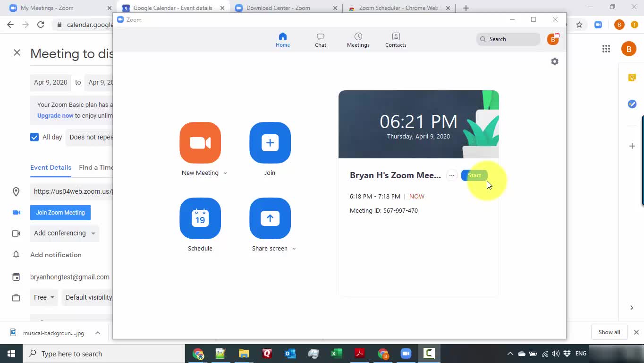Click the Join Zoom Meeting button

pyautogui.click(x=60, y=213)
